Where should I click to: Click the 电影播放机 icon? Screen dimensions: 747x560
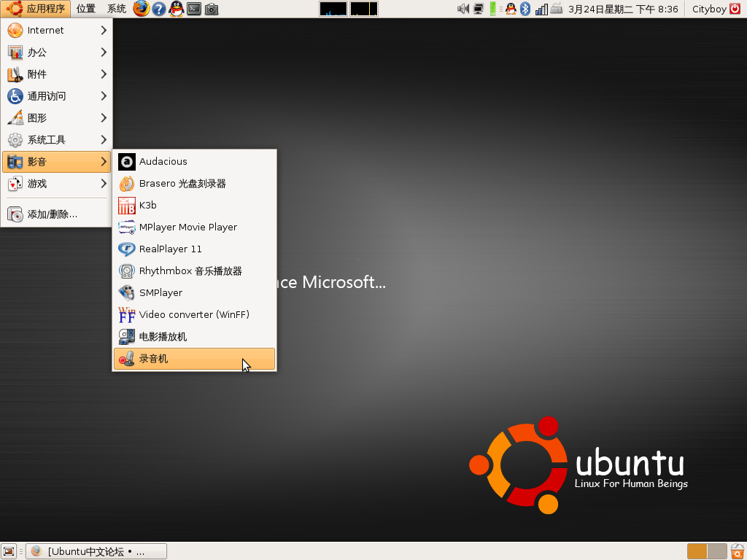click(127, 337)
